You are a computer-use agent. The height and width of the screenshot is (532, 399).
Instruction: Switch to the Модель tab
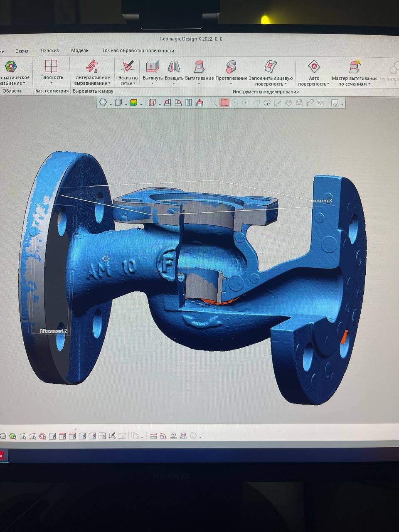(x=79, y=51)
